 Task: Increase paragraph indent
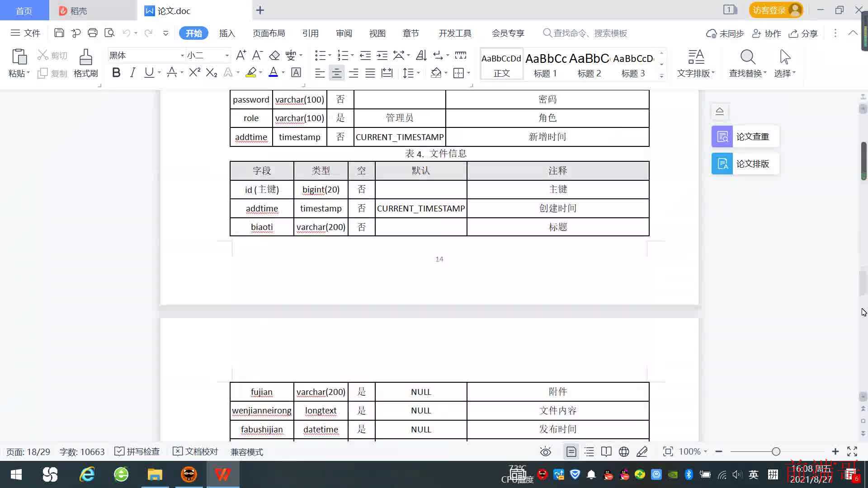(x=382, y=55)
